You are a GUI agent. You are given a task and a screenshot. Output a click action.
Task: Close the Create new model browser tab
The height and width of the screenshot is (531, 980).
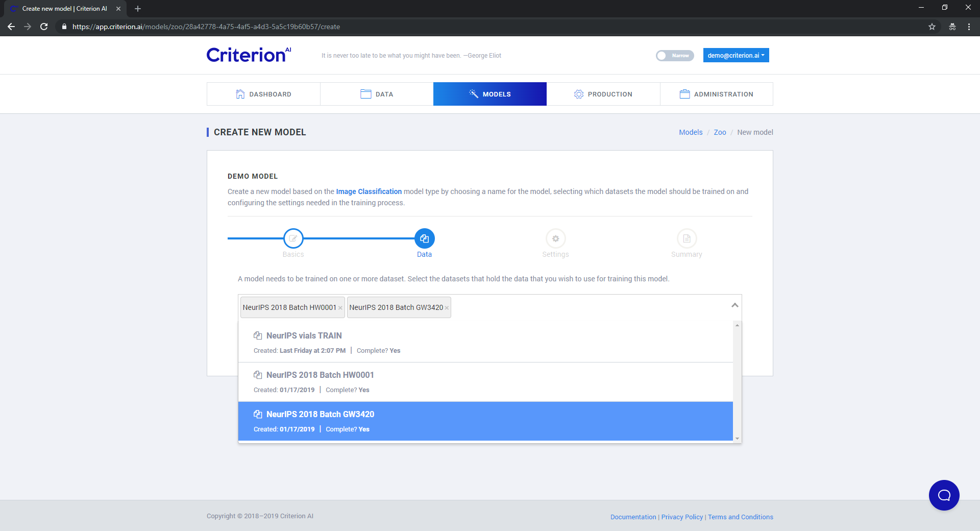point(118,9)
